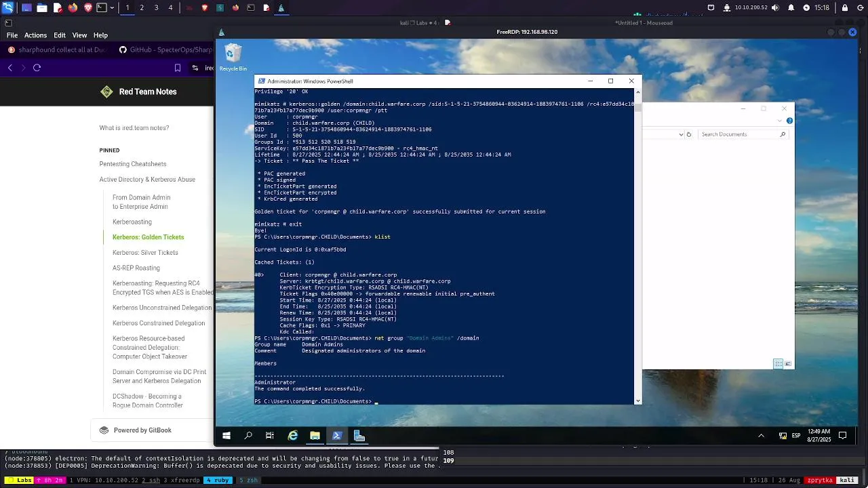Open From Domain Admin to Enterprise Admin
The height and width of the screenshot is (488, 868).
tap(142, 202)
